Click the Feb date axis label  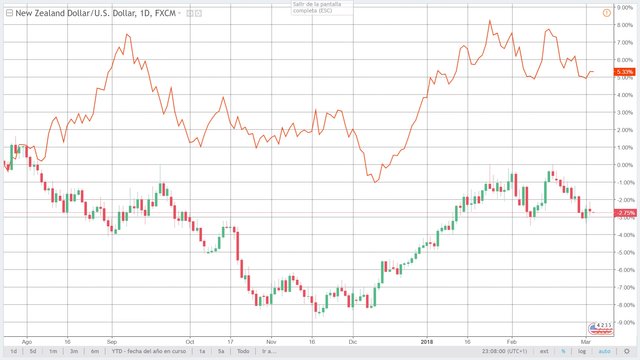coord(511,342)
